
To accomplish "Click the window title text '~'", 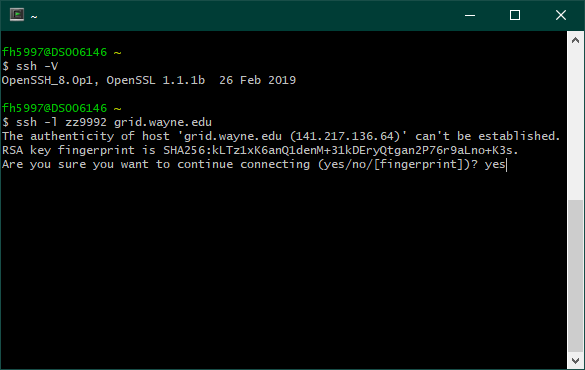I will click(x=34, y=16).
